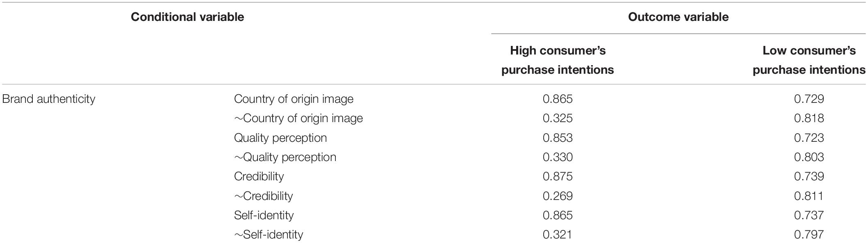Select the 0.818 low intention value
This screenshot has height=243, width=868.
(x=809, y=118)
